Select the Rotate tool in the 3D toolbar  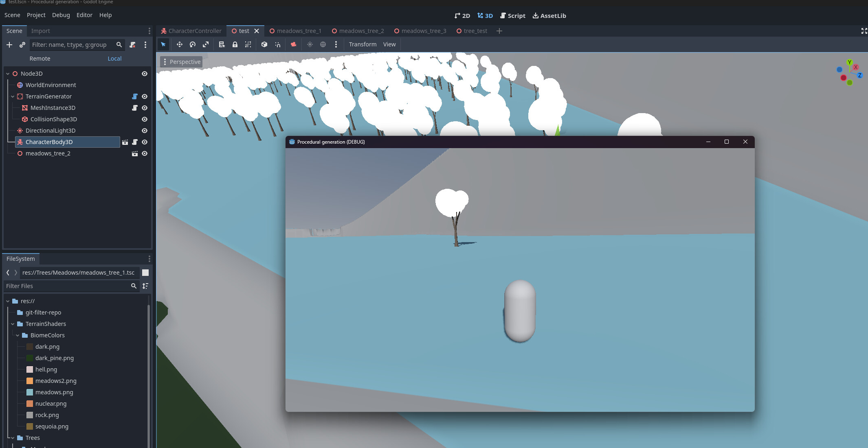(193, 44)
